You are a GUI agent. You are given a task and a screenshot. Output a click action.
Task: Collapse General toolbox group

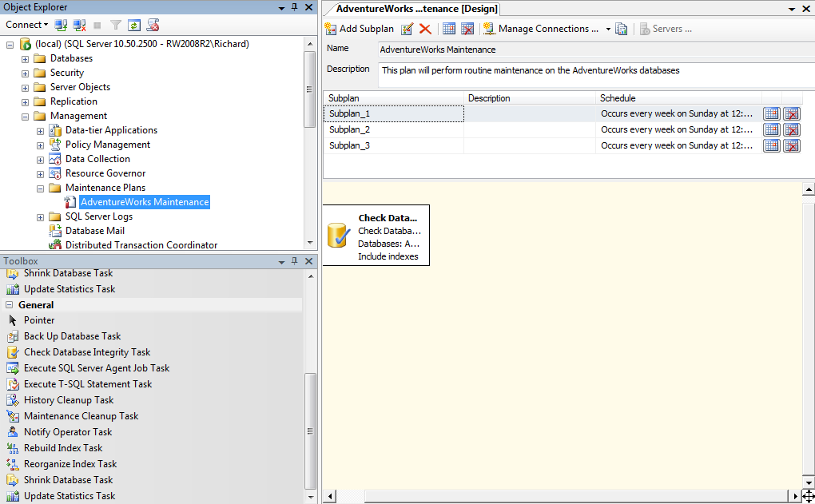click(x=10, y=305)
